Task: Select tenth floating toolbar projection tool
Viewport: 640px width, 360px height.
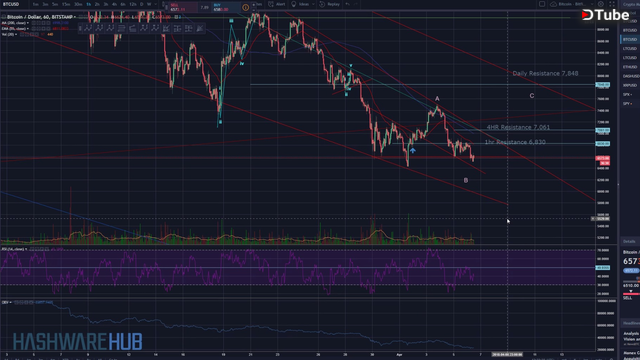Action: pos(189,28)
